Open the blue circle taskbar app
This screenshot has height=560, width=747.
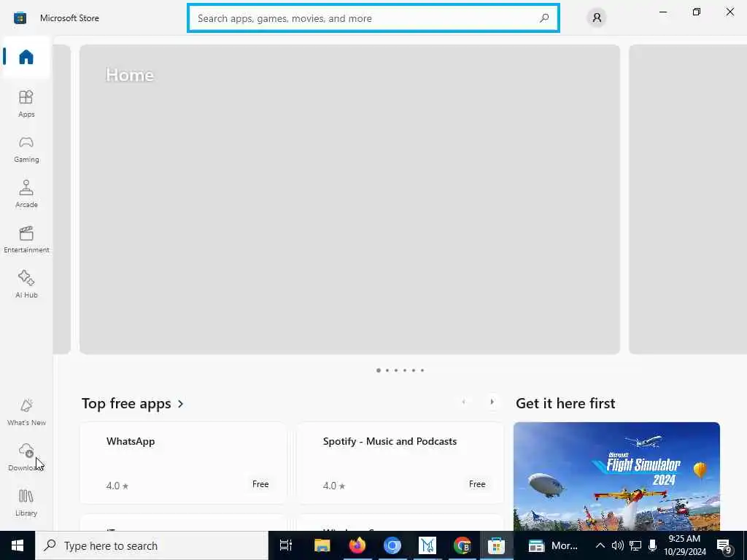(x=392, y=545)
